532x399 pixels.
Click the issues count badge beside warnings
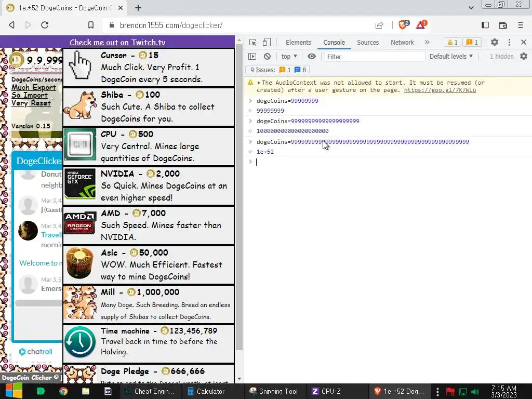click(x=472, y=43)
